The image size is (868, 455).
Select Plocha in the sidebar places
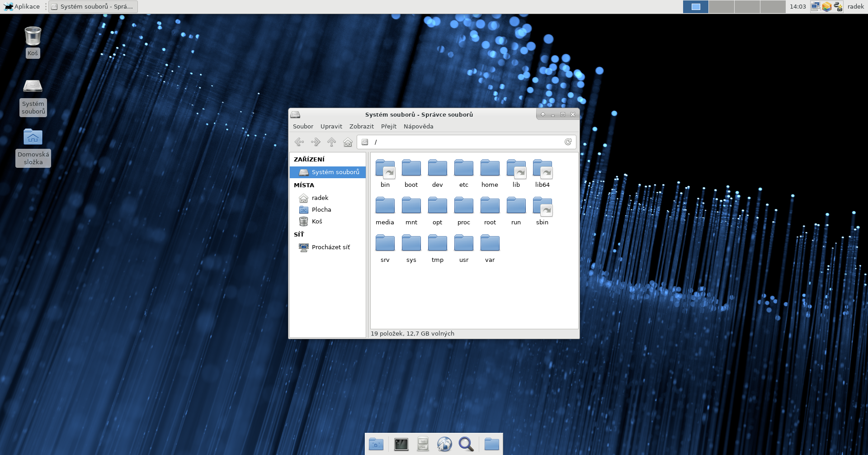click(x=321, y=210)
